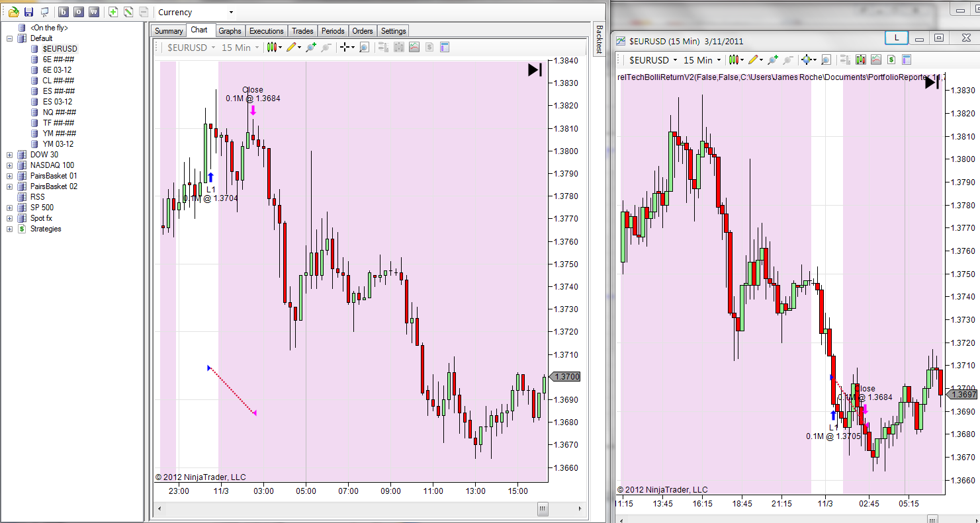Open candlestick chart style in $EURUSD window
This screenshot has width=980, height=523.
[x=735, y=60]
